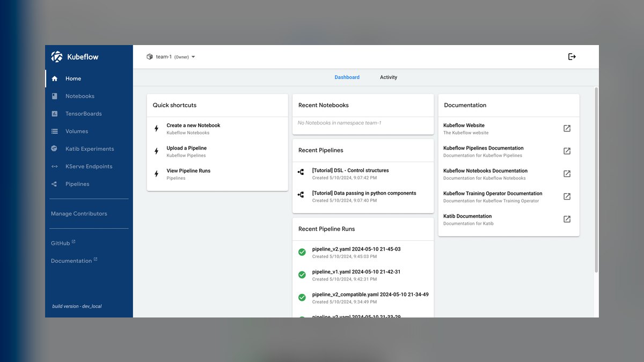
Task: Open run pipeline_v1.yaml 2024-05-10 21-42-31
Action: [x=363, y=275]
